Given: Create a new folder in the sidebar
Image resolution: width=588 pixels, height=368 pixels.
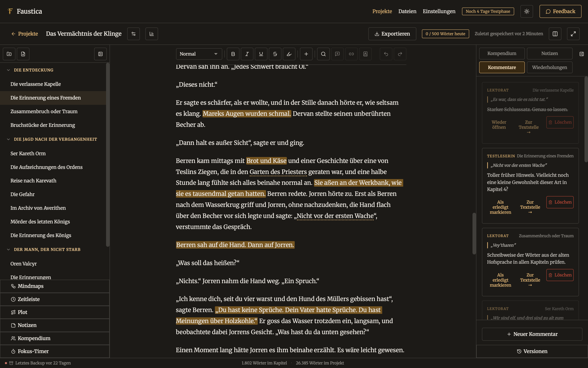Looking at the screenshot, I should [x=9, y=54].
